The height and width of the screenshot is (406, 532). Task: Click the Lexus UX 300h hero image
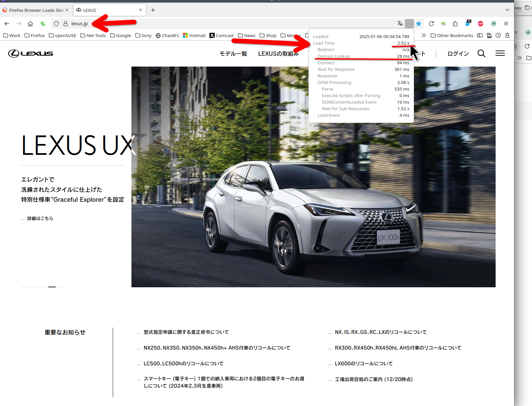[313, 177]
